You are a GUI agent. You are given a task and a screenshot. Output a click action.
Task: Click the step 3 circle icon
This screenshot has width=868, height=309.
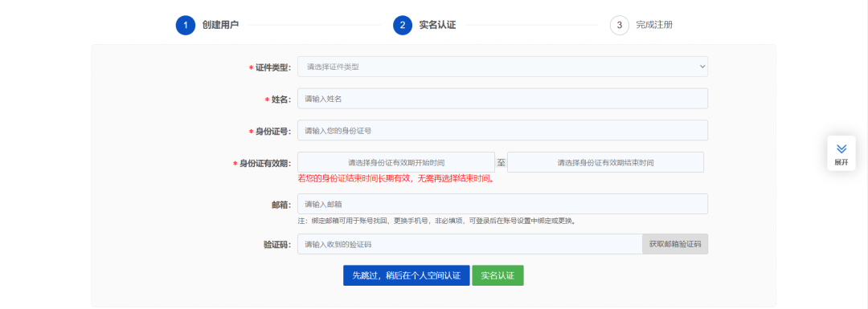click(620, 25)
